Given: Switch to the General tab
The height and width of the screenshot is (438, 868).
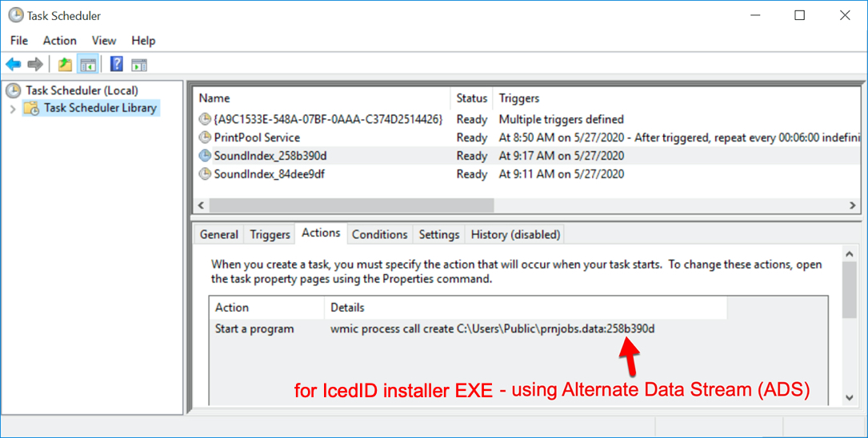Looking at the screenshot, I should [x=219, y=234].
